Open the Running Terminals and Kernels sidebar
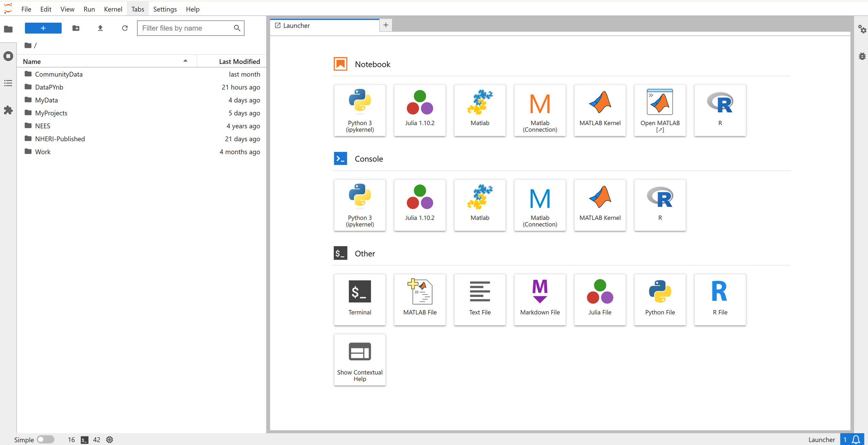The width and height of the screenshot is (868, 445). pos(8,56)
